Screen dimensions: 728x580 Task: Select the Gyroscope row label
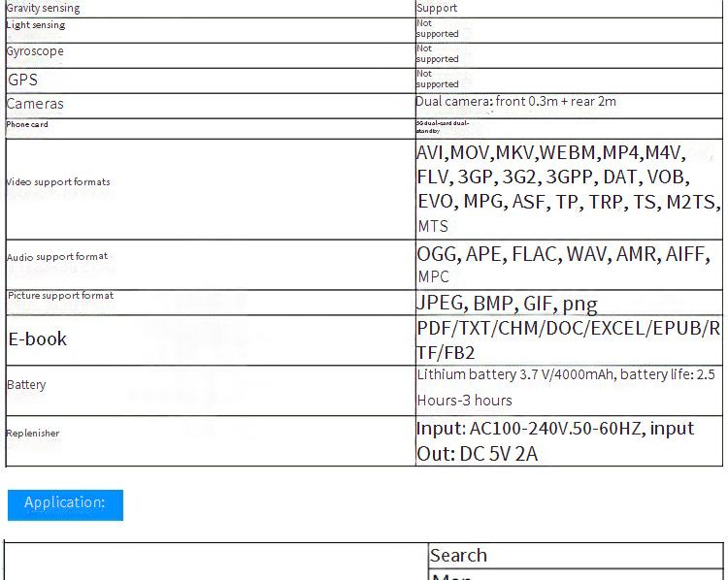coord(35,51)
